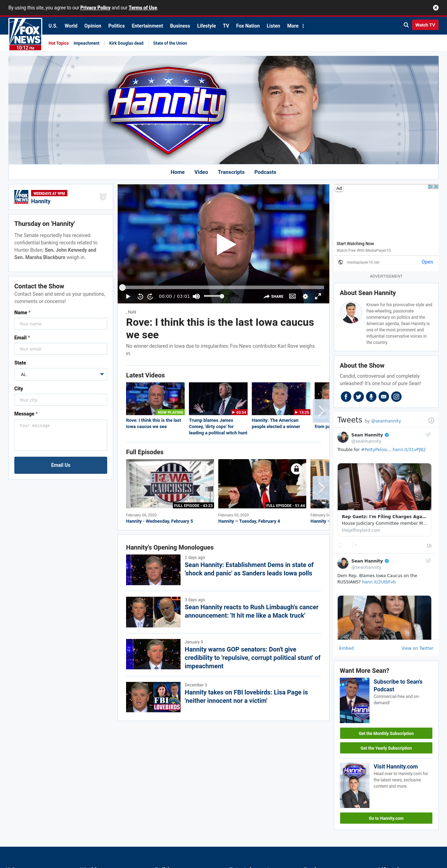Switch to the Transcripts tab
This screenshot has width=447, height=868.
coord(231,172)
